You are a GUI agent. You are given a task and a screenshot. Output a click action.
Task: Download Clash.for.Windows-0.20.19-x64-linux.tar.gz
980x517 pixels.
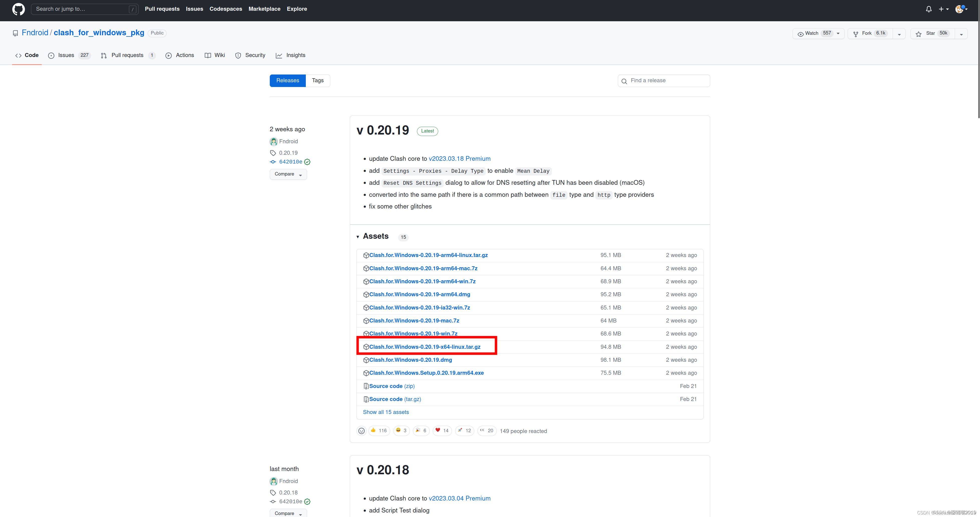tap(425, 347)
